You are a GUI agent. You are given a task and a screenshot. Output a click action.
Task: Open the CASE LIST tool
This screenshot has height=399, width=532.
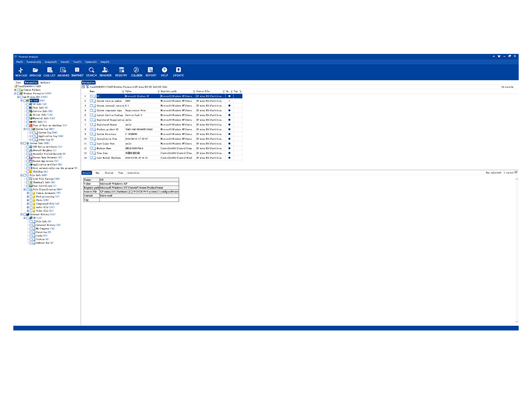point(49,72)
